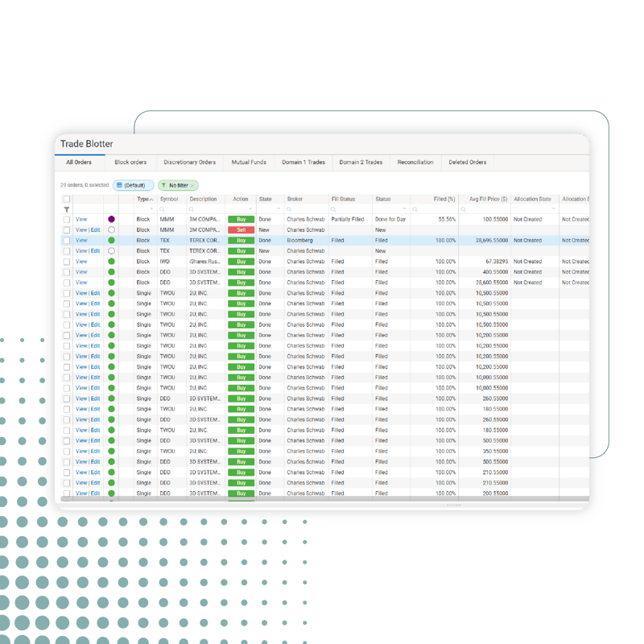Click the filter funnel icon in filter row
Viewport: 644px width, 644px height.
coord(67,209)
